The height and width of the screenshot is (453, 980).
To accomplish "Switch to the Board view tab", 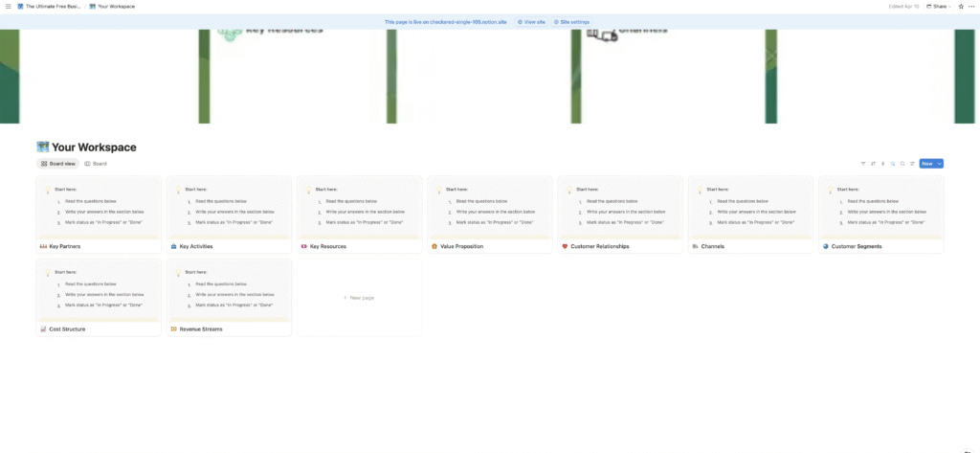I will pyautogui.click(x=58, y=164).
